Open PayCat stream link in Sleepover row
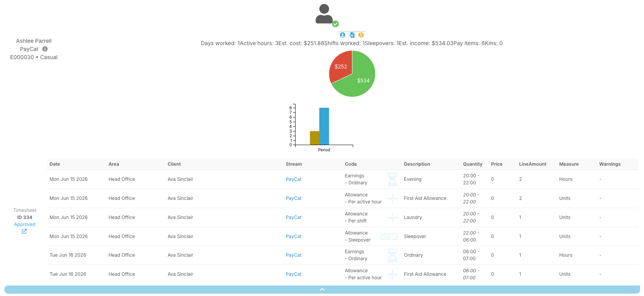Viewport: 644px width, 296px height. 294,236
